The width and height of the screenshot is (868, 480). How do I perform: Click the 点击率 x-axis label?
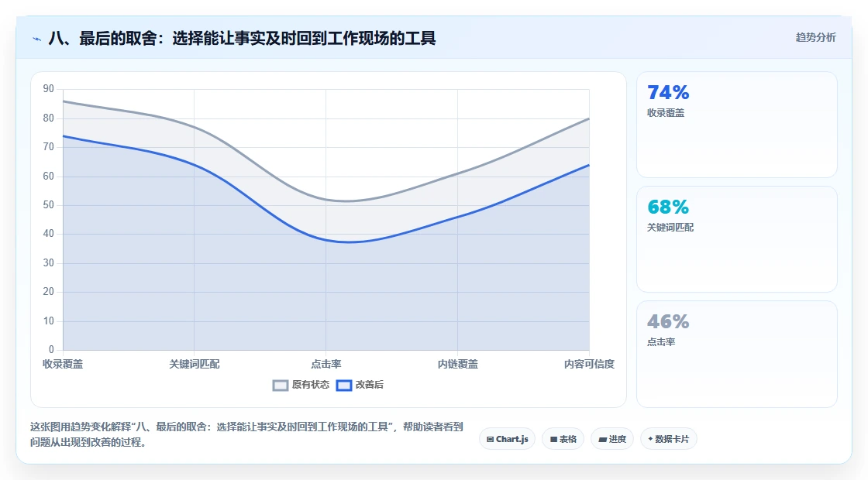[x=326, y=365]
